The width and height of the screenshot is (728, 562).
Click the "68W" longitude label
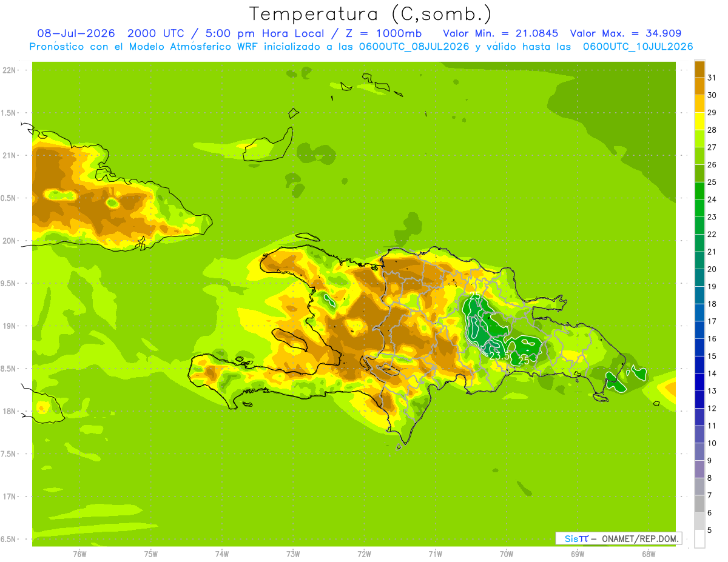click(649, 554)
